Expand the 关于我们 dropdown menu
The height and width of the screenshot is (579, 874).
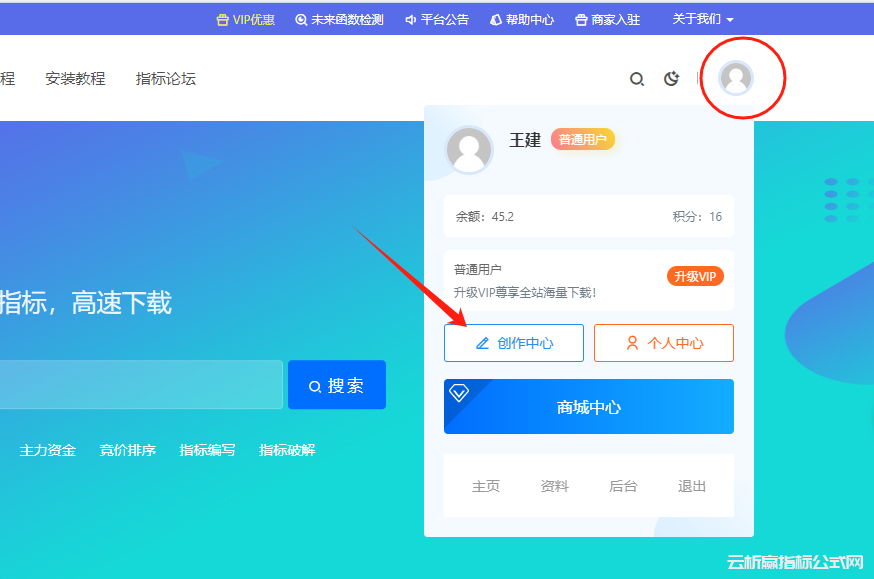pos(702,19)
